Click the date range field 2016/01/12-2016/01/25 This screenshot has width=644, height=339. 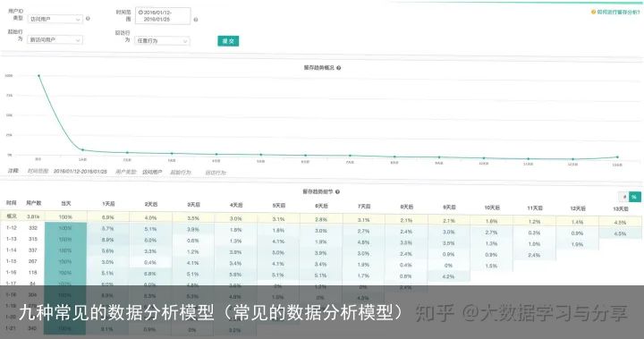(163, 16)
